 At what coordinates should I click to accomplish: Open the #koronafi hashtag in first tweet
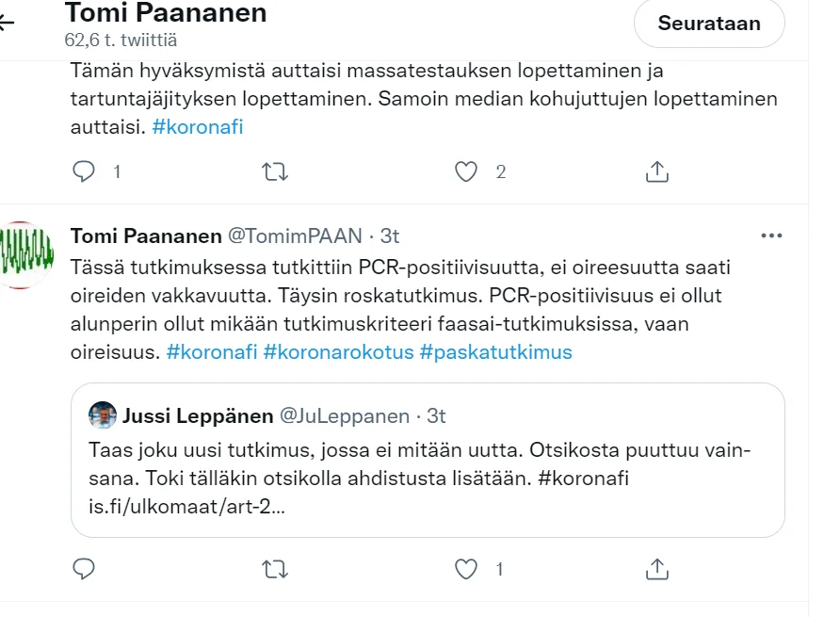[198, 126]
